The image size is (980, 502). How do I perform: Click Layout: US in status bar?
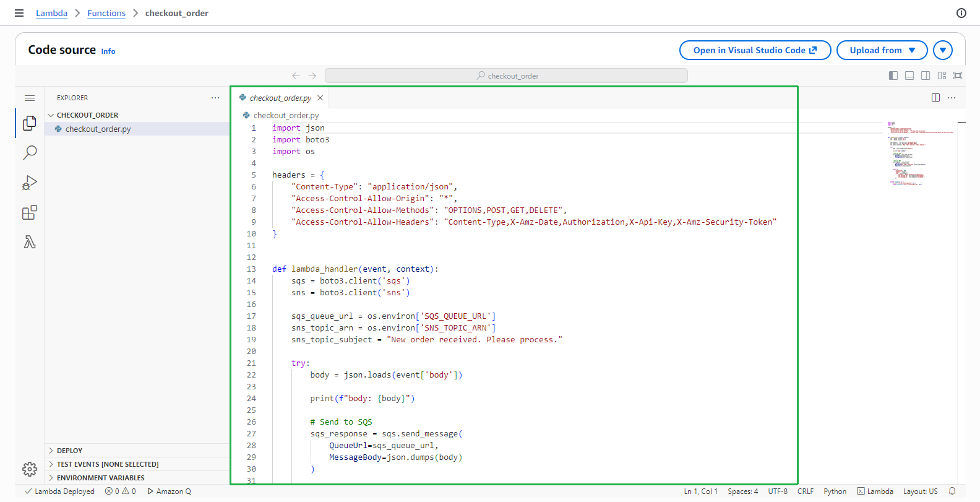(x=920, y=491)
